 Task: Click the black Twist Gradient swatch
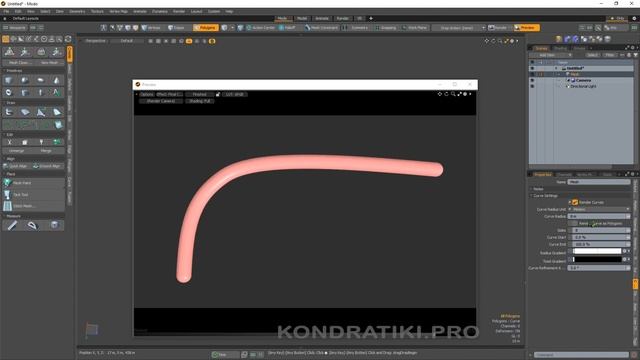click(x=597, y=259)
